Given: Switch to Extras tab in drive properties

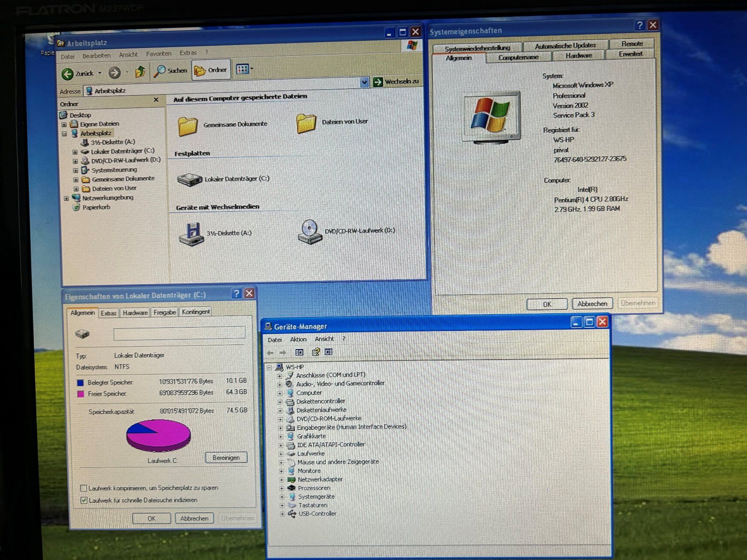Looking at the screenshot, I should 109,313.
